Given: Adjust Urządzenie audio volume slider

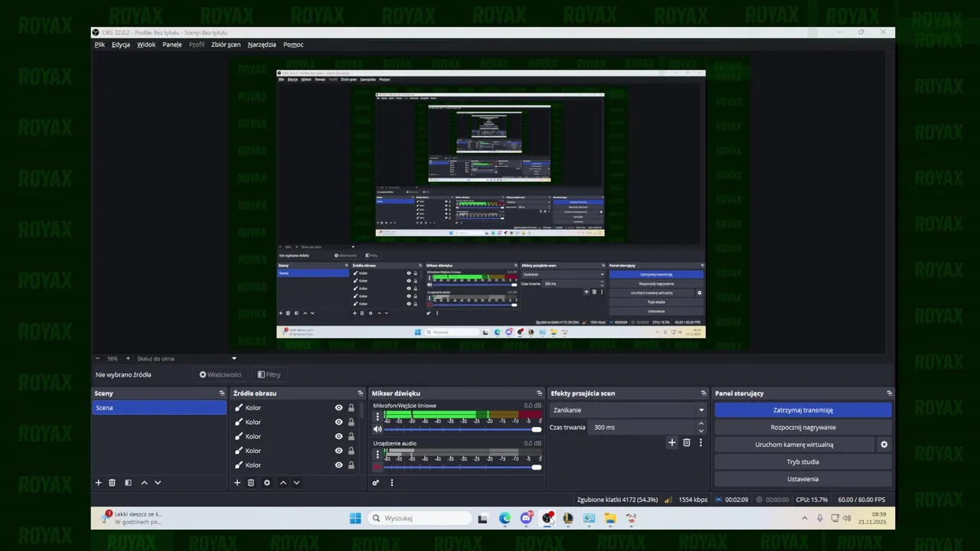Looking at the screenshot, I should 462,468.
